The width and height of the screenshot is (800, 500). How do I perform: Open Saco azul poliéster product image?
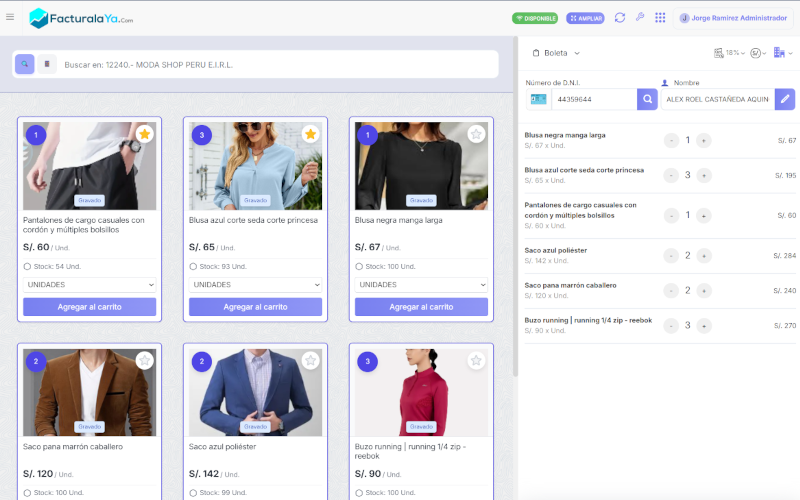[x=255, y=392]
